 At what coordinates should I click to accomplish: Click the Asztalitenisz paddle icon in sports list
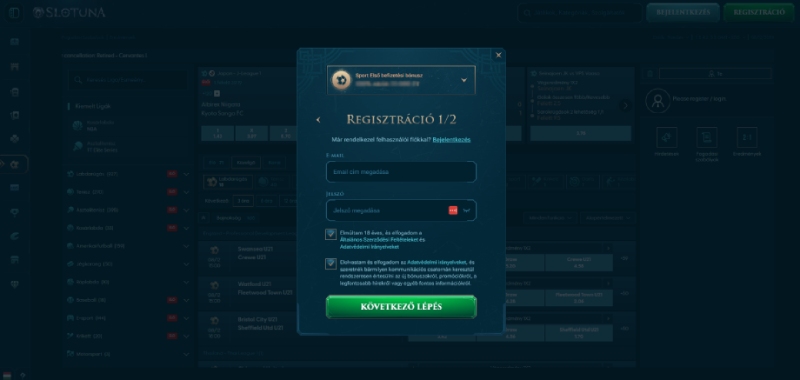[x=70, y=210]
